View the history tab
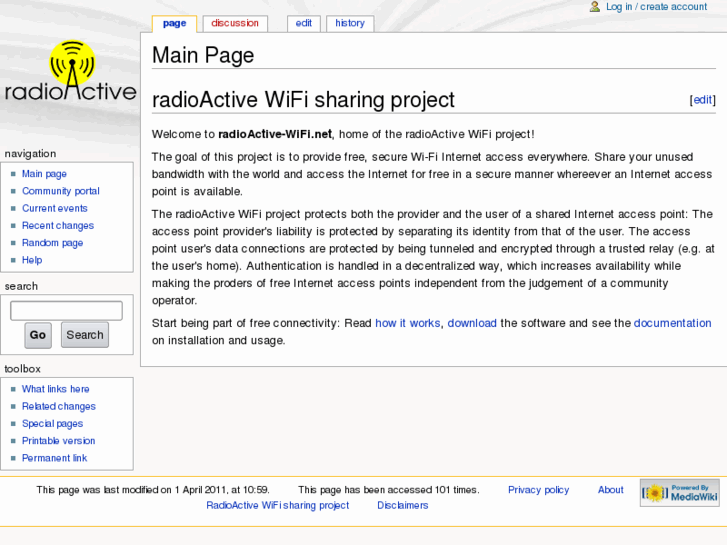The height and width of the screenshot is (545, 727). point(350,23)
